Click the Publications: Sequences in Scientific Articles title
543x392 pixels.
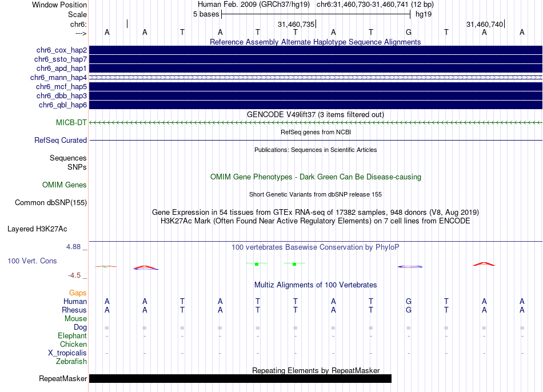coord(316,150)
